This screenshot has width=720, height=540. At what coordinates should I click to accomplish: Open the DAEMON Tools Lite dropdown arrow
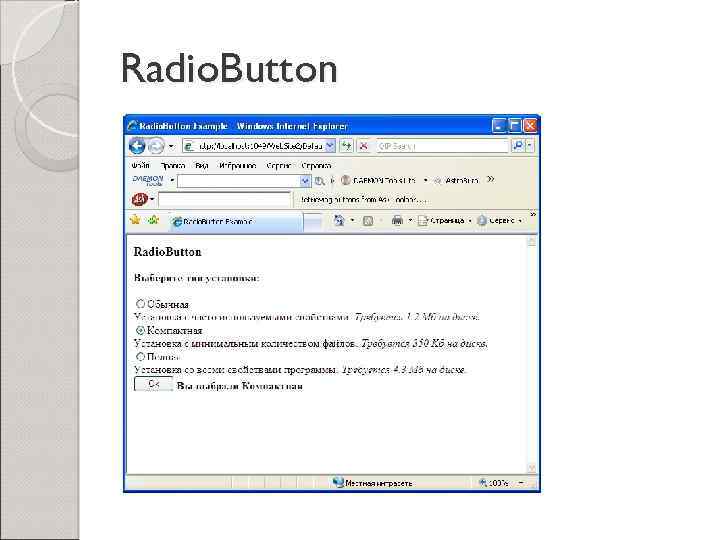click(x=425, y=180)
